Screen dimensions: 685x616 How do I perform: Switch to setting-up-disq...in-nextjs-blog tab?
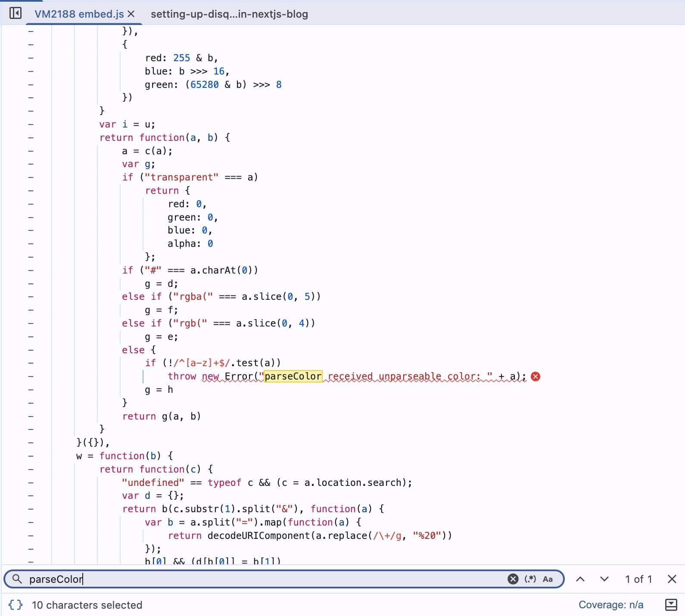click(x=229, y=14)
